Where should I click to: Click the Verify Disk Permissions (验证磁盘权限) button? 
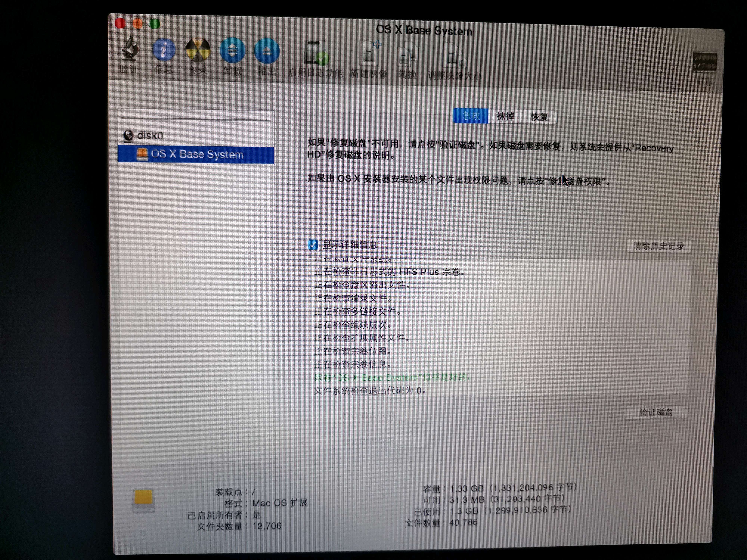tap(368, 415)
